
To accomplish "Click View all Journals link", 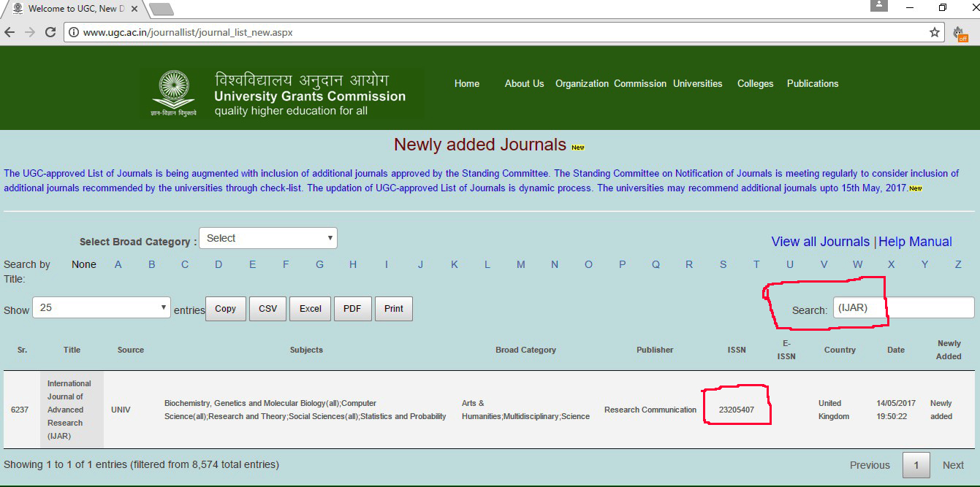I will pyautogui.click(x=820, y=242).
